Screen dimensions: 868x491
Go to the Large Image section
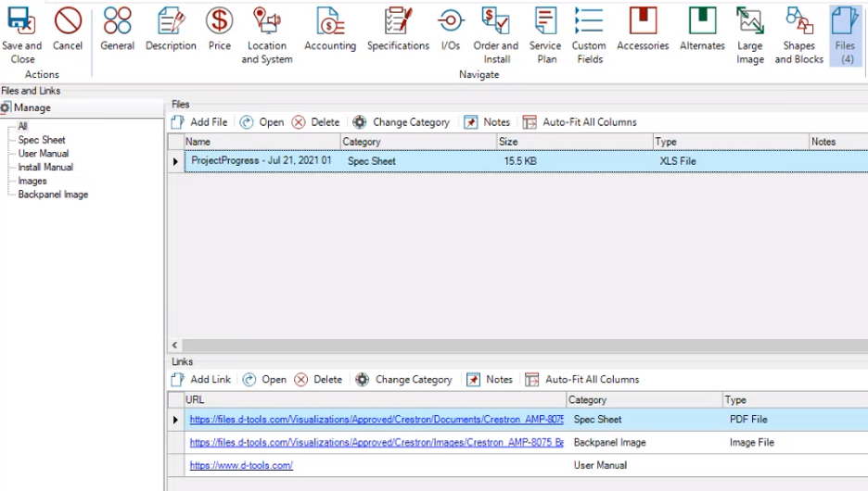click(750, 35)
